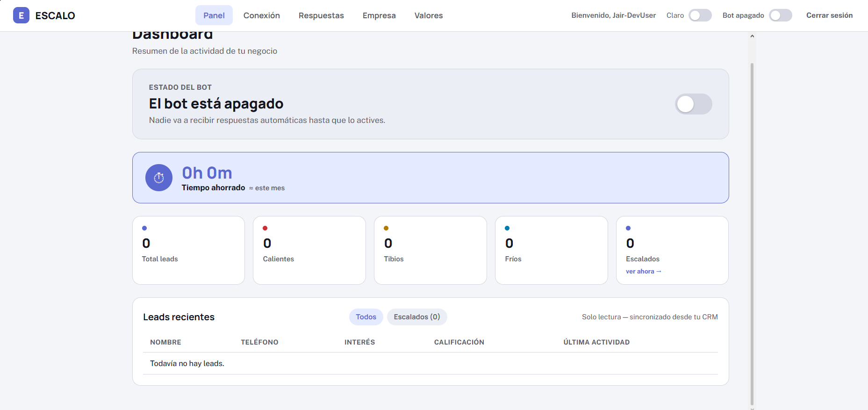The height and width of the screenshot is (410, 868).
Task: Click the '0h 0m' time saved value
Action: click(207, 173)
